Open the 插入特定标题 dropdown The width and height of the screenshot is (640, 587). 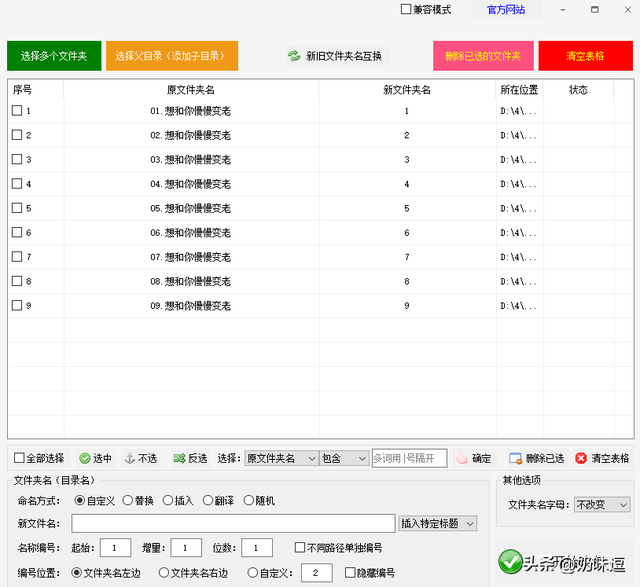[438, 523]
